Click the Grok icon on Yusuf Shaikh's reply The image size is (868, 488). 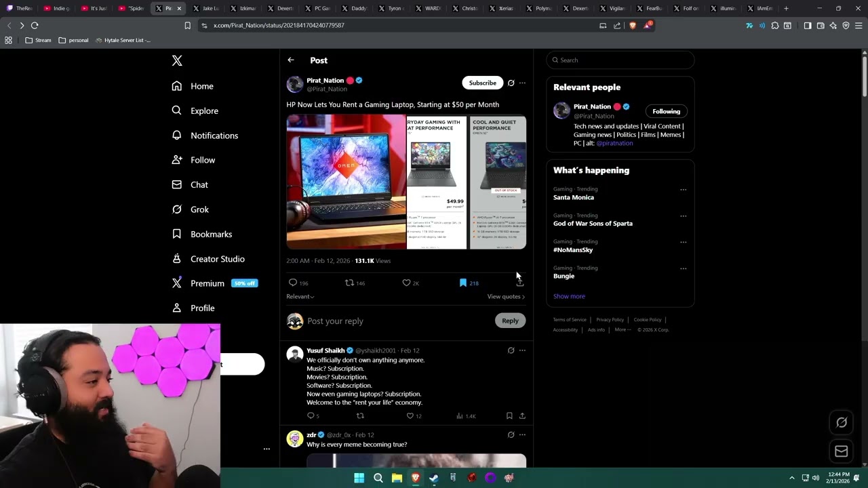coord(511,350)
